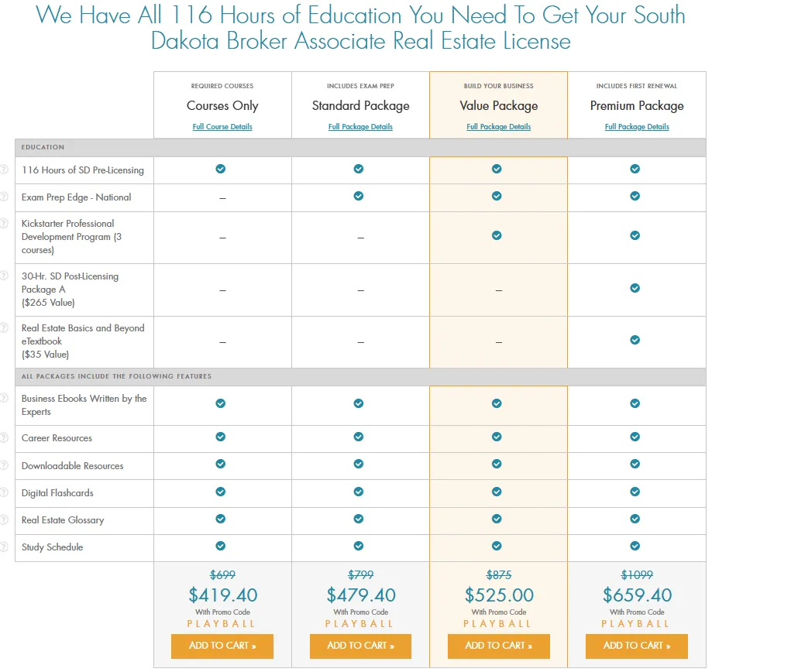Viewport: 791px width, 672px height.
Task: Open Full Course Details for Courses Only
Action: tap(222, 127)
